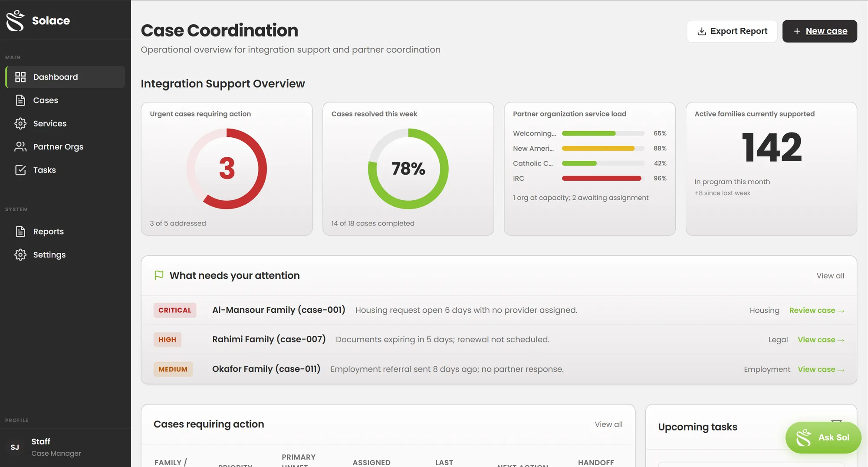This screenshot has height=467, width=868.
Task: Click the Housing category label
Action: pyautogui.click(x=764, y=310)
